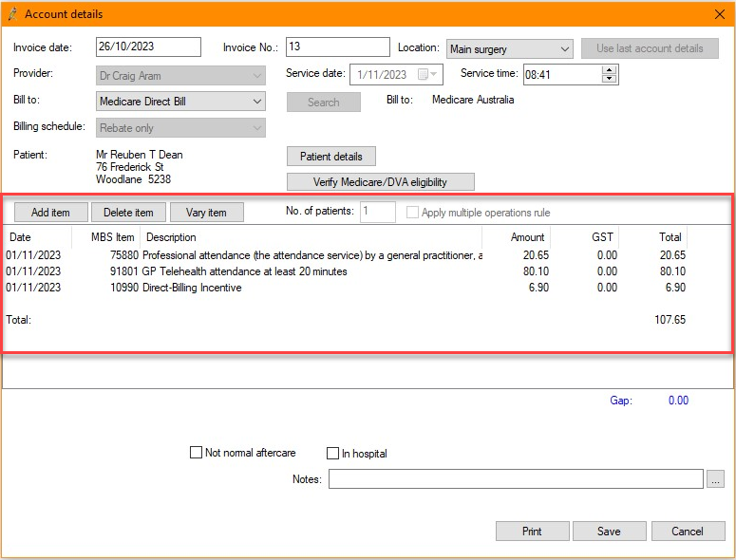Image resolution: width=736 pixels, height=560 pixels.
Task: Click the Vary item button
Action: 206,213
